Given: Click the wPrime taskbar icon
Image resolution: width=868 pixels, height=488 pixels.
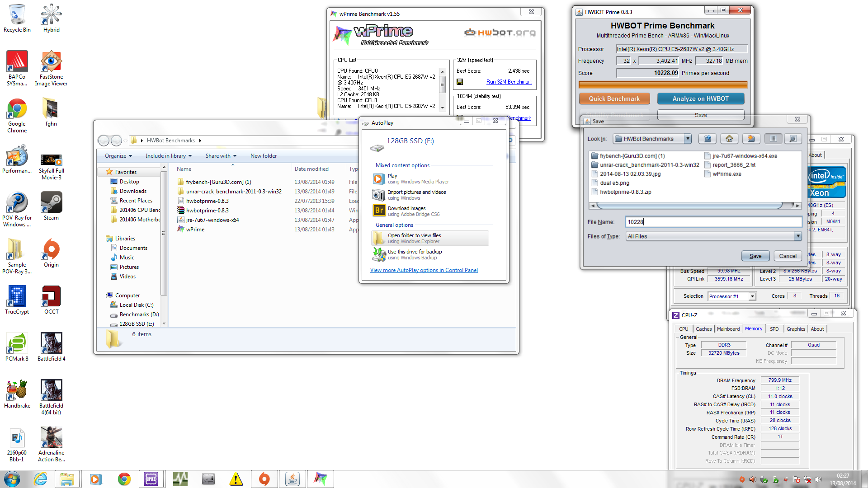Looking at the screenshot, I should (x=321, y=479).
